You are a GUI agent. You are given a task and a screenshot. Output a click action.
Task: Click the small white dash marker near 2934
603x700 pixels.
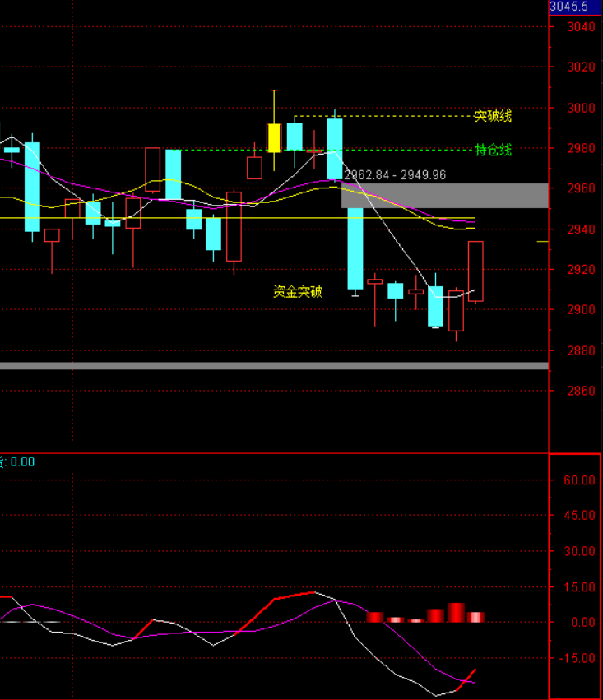[x=543, y=241]
